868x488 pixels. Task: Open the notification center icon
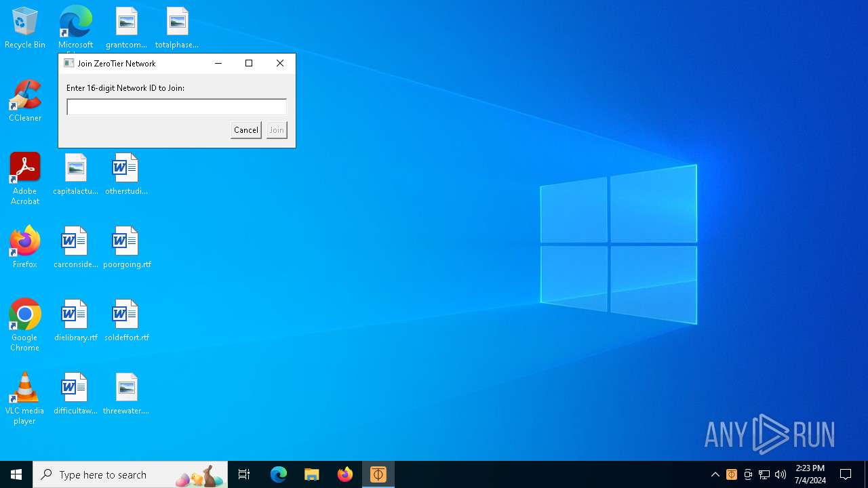[846, 474]
